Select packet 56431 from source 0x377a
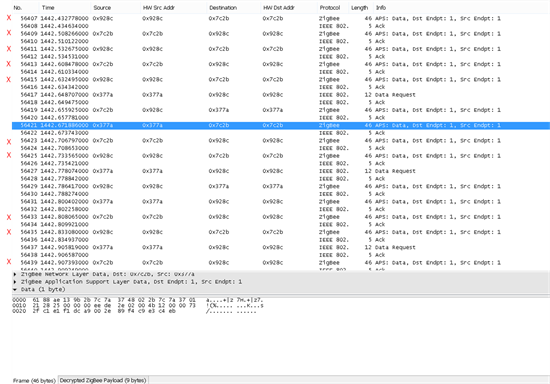 pyautogui.click(x=281, y=201)
